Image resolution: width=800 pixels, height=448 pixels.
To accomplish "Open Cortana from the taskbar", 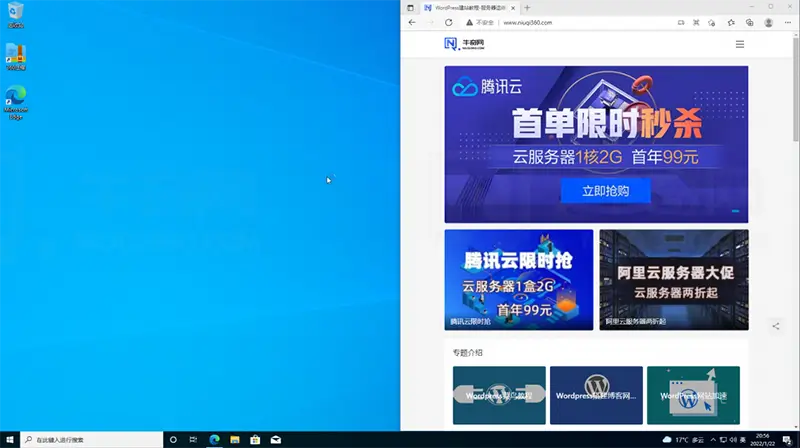I will 173,439.
